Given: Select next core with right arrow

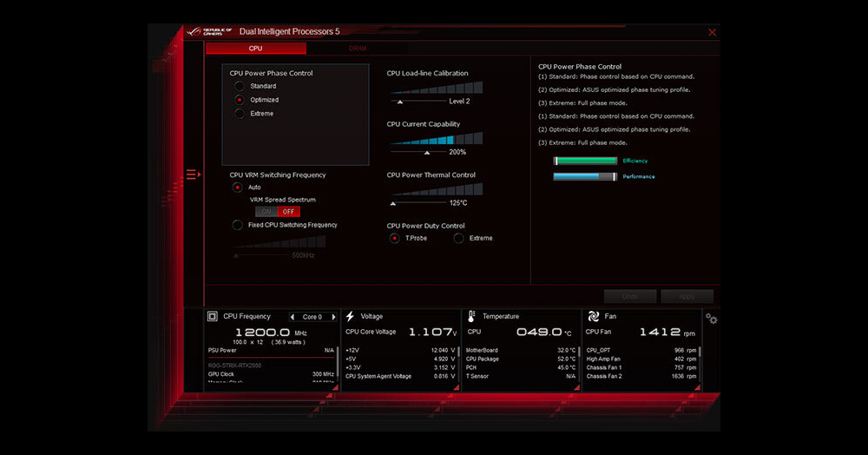Looking at the screenshot, I should pyautogui.click(x=333, y=317).
